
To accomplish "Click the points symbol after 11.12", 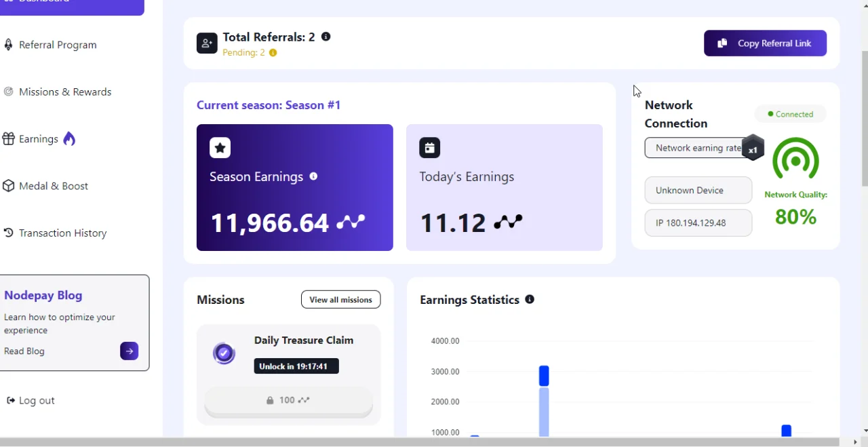I will 508,222.
